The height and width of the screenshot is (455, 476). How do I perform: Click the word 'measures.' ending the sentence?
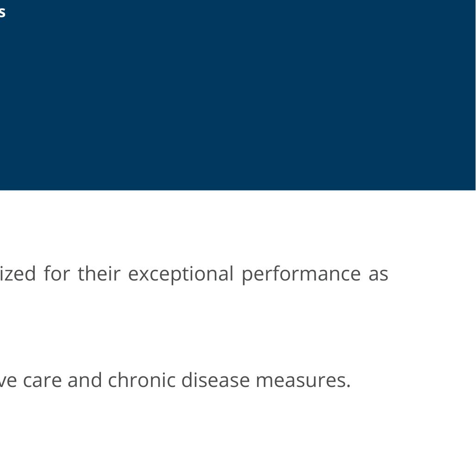[303, 380]
